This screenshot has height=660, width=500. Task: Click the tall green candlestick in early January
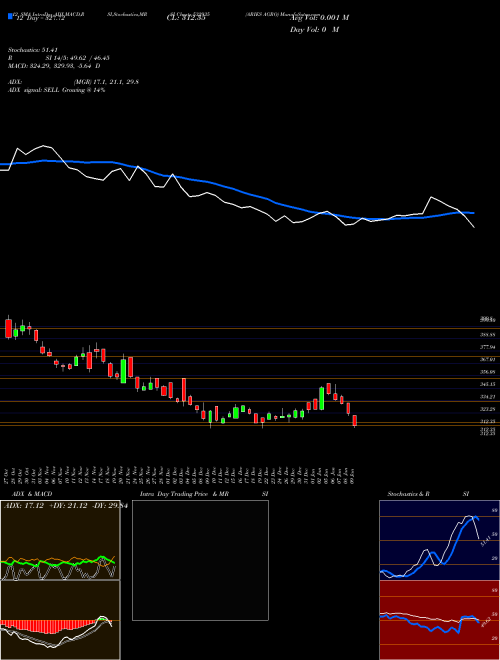pos(322,398)
